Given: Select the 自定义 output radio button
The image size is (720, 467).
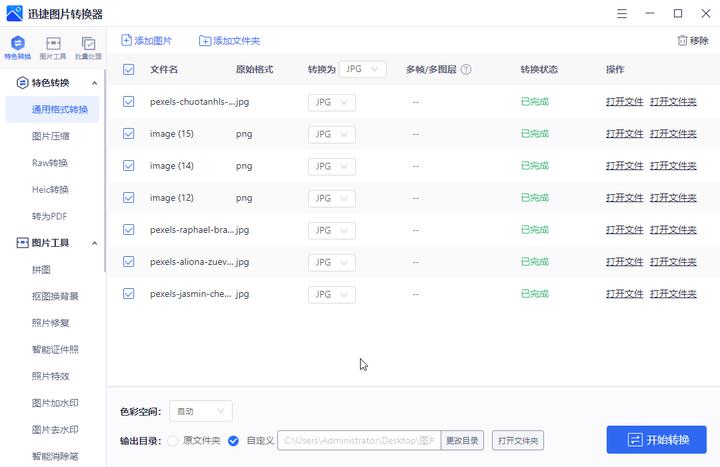Looking at the screenshot, I should pos(233,441).
